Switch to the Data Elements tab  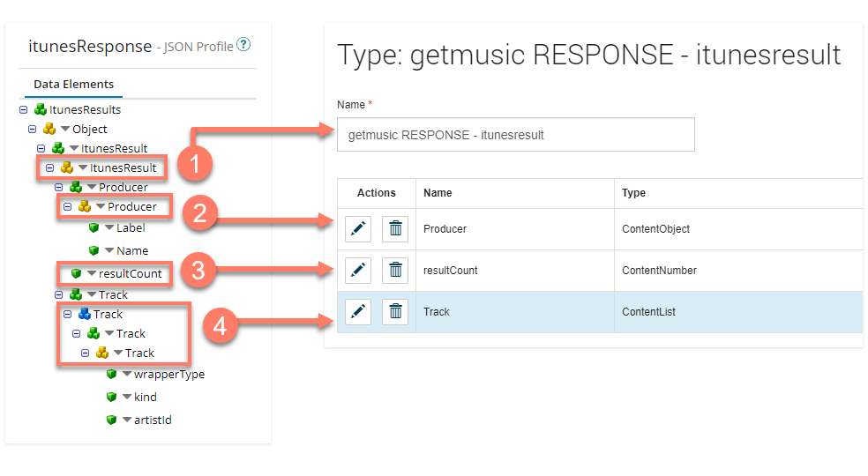pyautogui.click(x=73, y=84)
